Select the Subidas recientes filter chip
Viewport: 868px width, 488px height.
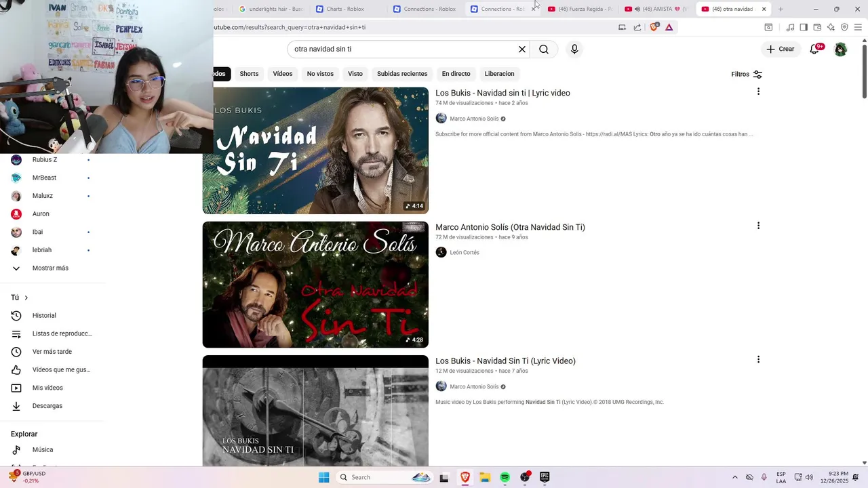402,74
